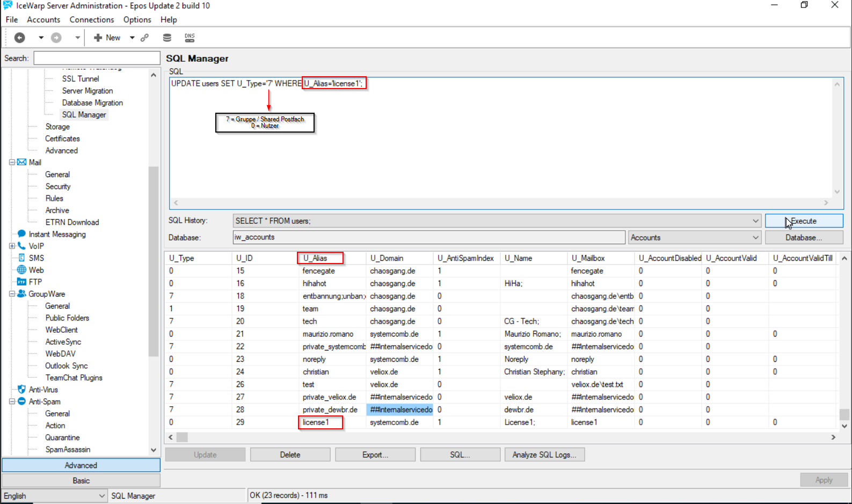This screenshot has width=852, height=504.
Task: Click into the Search input field
Action: pos(97,58)
